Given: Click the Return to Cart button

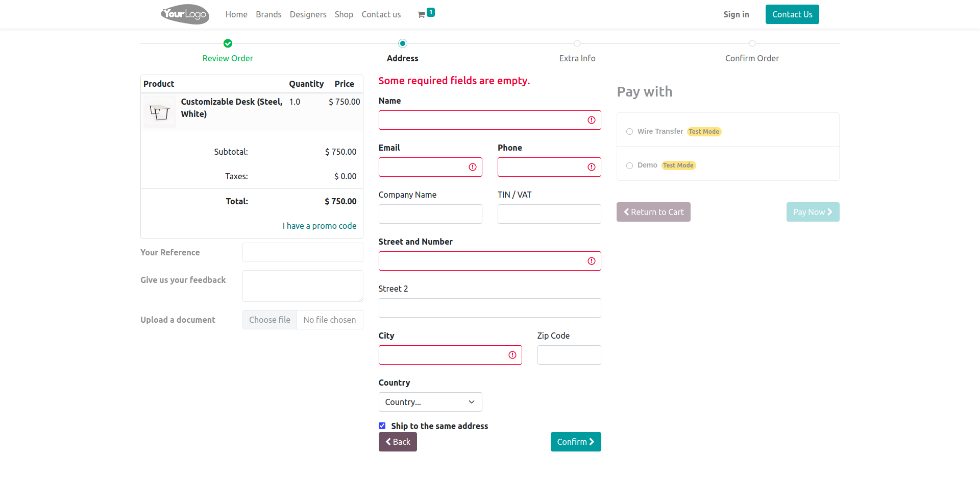Looking at the screenshot, I should pos(653,212).
